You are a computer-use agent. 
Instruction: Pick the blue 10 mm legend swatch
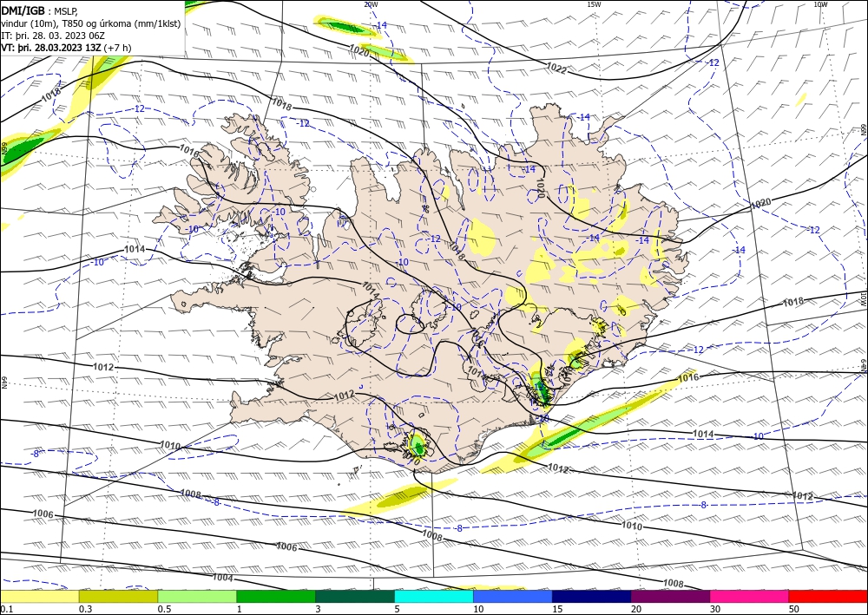pyautogui.click(x=513, y=597)
